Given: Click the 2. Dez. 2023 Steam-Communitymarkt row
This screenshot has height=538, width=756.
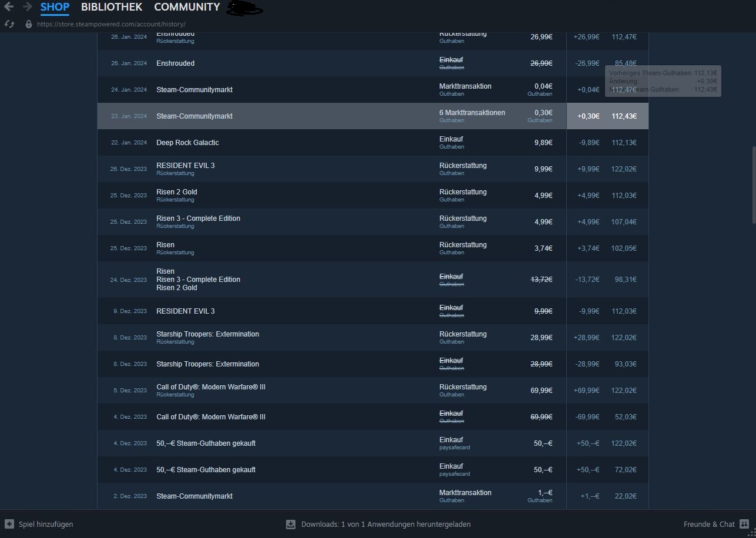Looking at the screenshot, I should (x=373, y=496).
